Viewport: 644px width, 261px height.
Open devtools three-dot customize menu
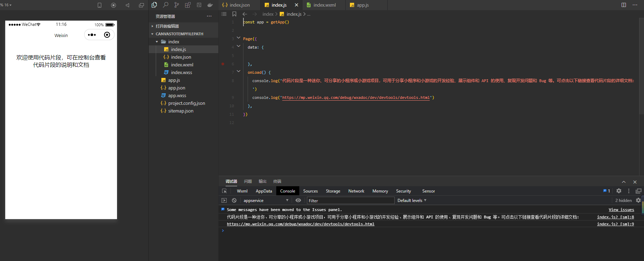pos(629,191)
